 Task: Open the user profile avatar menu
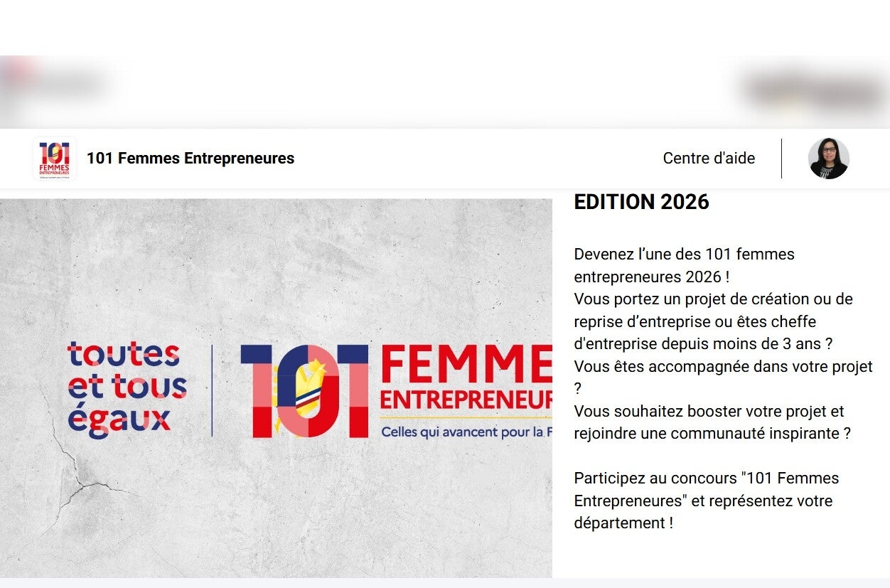[x=828, y=159]
